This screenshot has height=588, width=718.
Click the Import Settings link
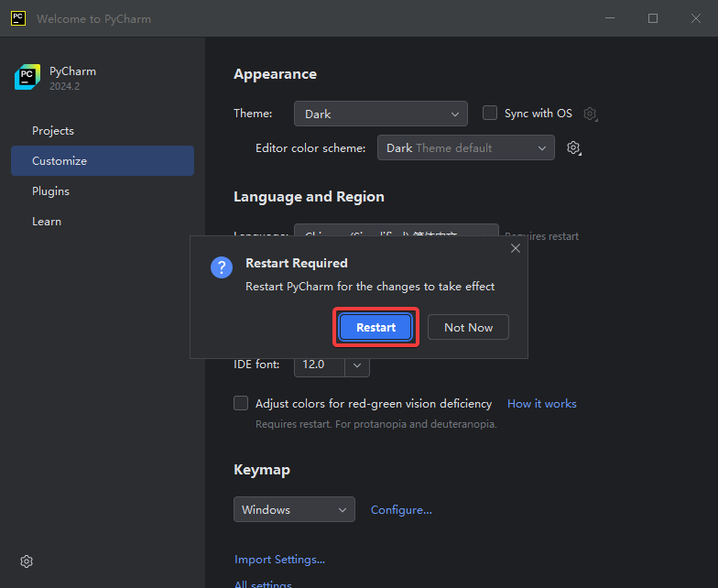(x=279, y=560)
